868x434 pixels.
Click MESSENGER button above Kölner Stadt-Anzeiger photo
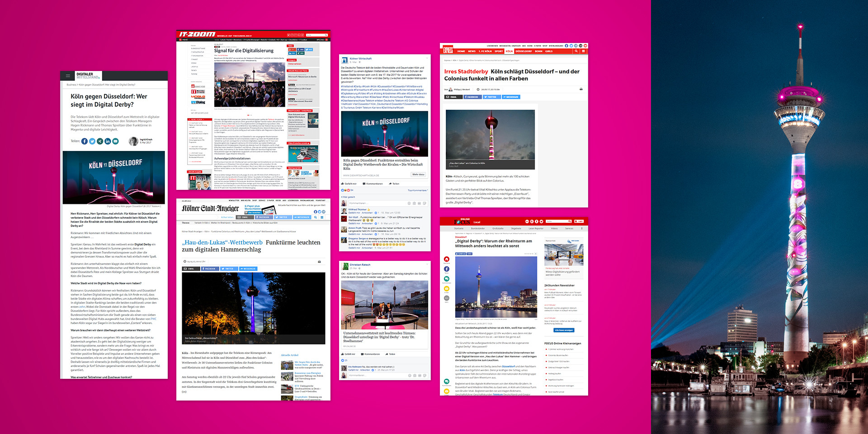[248, 269]
